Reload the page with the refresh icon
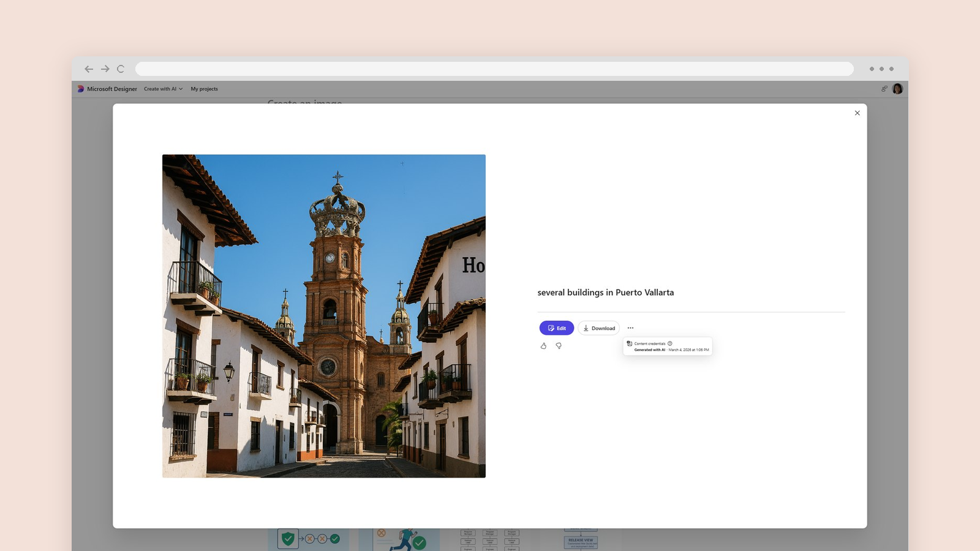 point(121,69)
